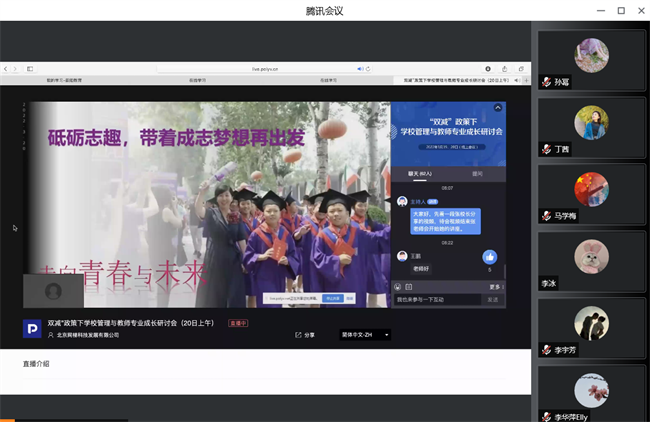Click the 直播介绍 live introduction heading
The width and height of the screenshot is (650, 422).
coord(36,364)
